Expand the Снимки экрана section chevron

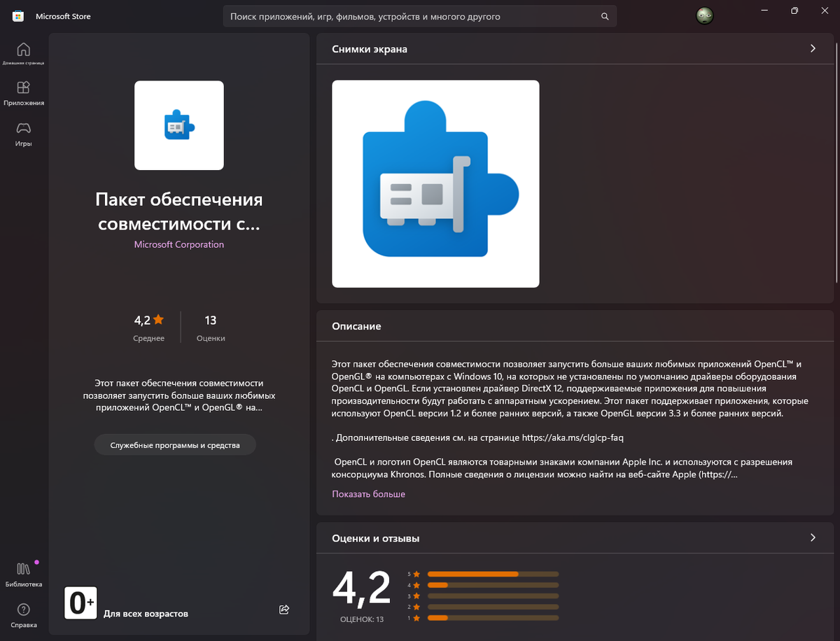point(813,49)
